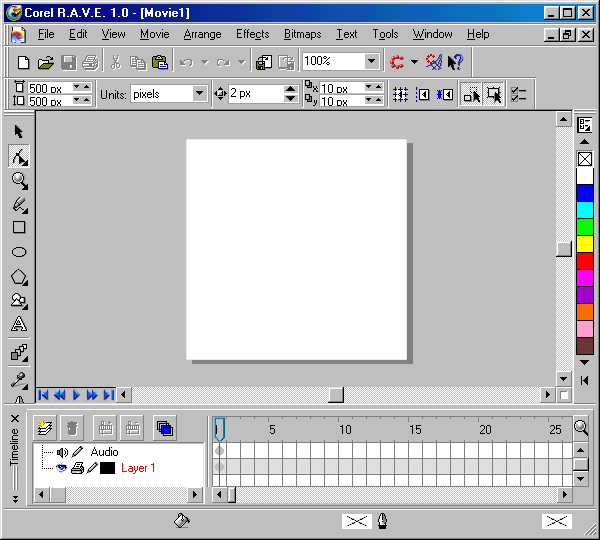Toggle Audio layer editable pencil
This screenshot has width=600, height=540.
(77, 452)
